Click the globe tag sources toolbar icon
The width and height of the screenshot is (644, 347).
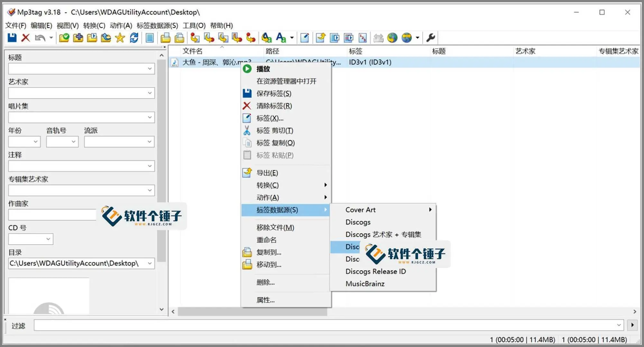392,38
